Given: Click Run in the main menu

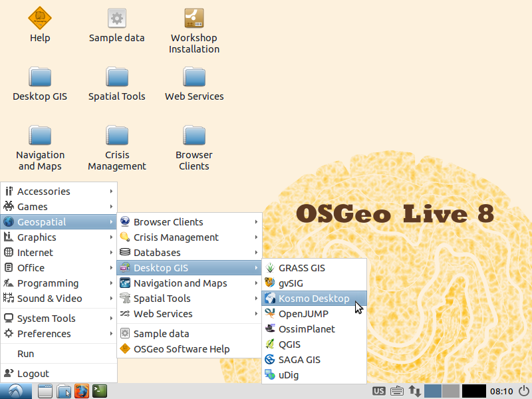Looking at the screenshot, I should click(x=59, y=354).
